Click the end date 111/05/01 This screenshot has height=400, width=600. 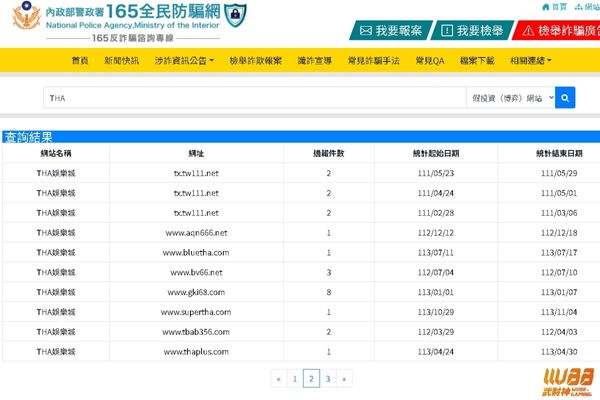click(559, 193)
